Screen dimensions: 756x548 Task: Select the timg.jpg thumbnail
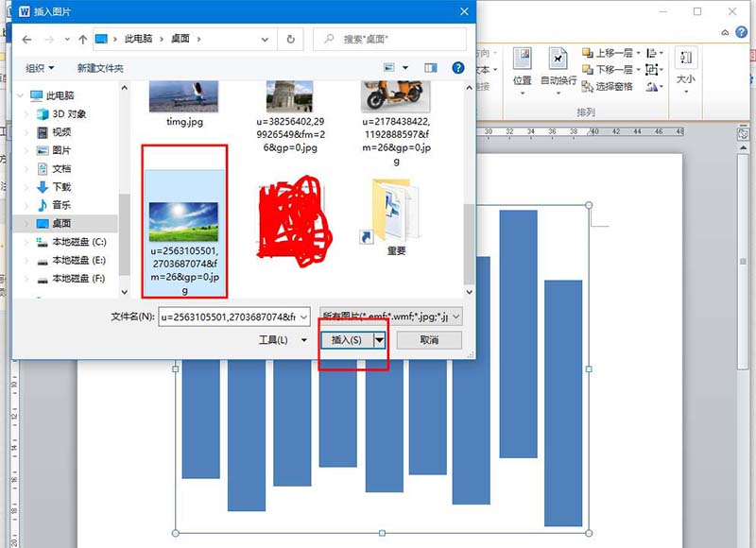[184, 104]
